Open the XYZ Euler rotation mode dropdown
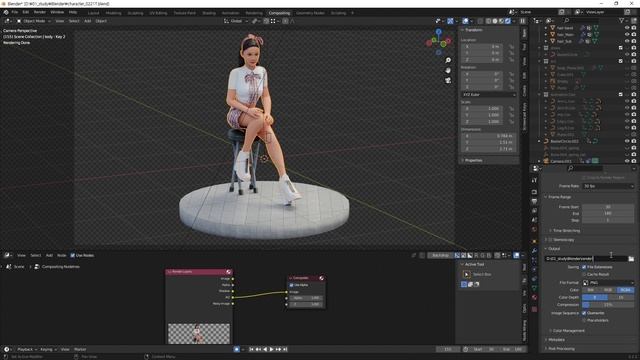Screen dimensions: 640x360 pos(489,95)
